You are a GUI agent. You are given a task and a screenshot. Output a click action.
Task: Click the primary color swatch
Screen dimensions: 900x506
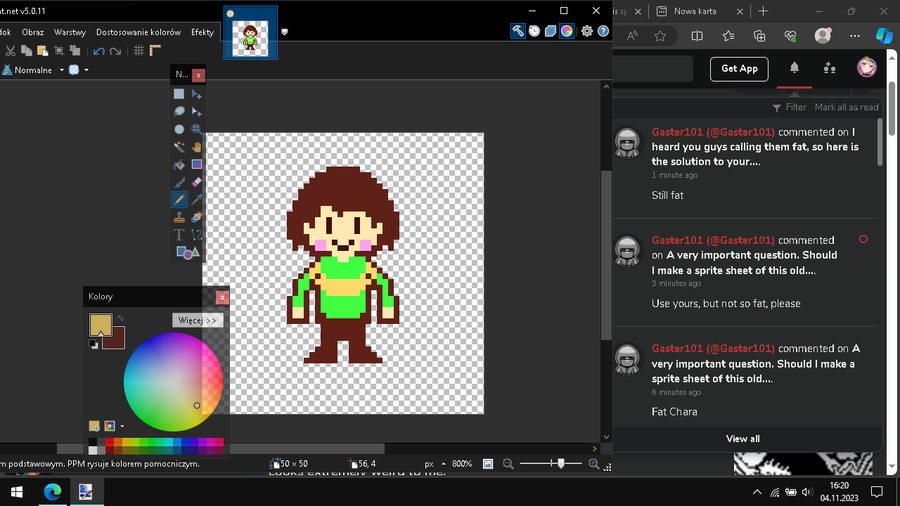100,325
